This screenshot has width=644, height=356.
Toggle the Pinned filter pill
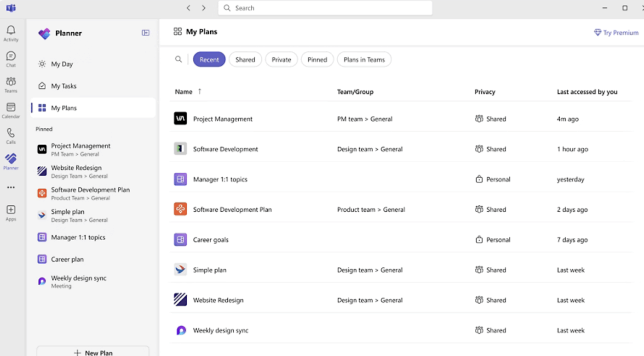tap(317, 59)
